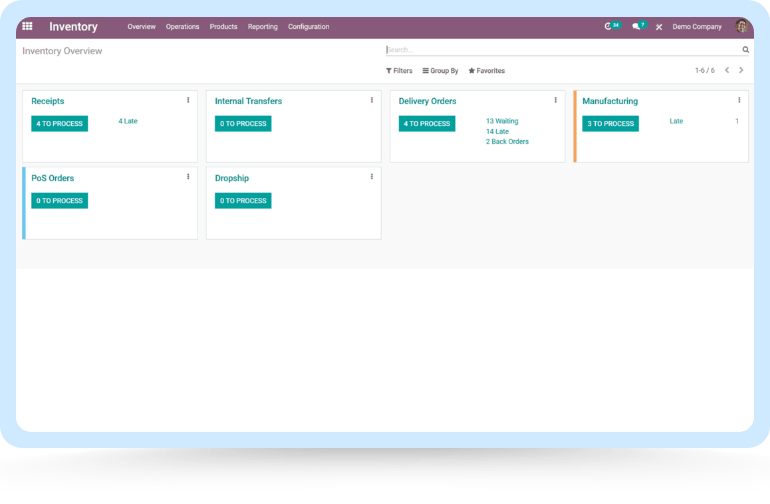Image resolution: width=770 pixels, height=504 pixels.
Task: Expand the Group By dropdown
Action: 440,71
